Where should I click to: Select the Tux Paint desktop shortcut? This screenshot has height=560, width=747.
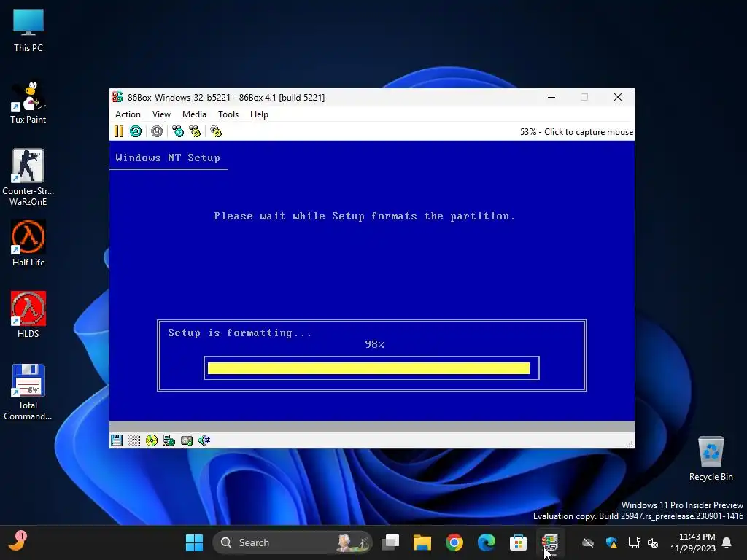[28, 102]
